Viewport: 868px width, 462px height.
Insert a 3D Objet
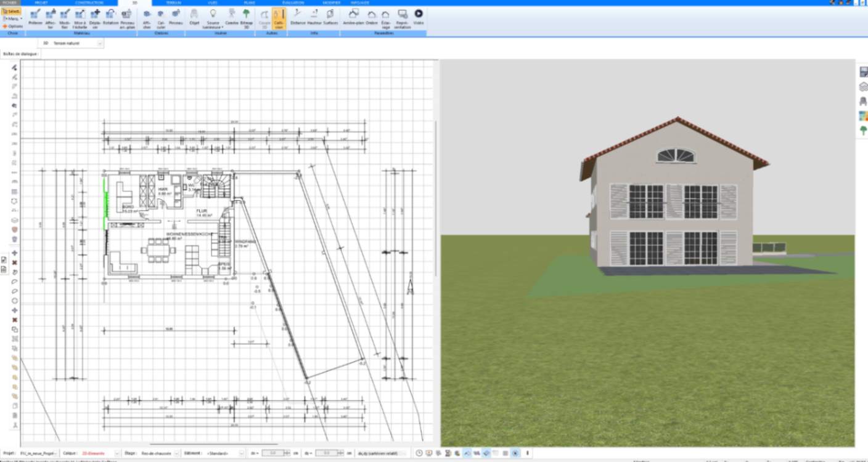pyautogui.click(x=194, y=17)
